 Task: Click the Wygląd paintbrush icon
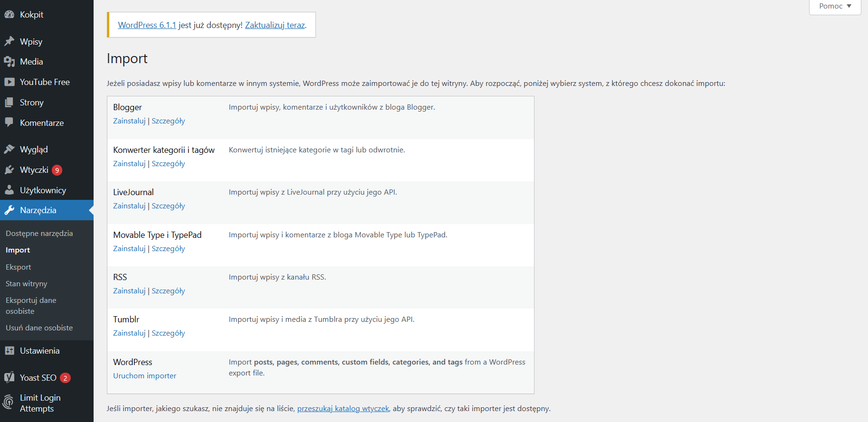click(x=9, y=150)
